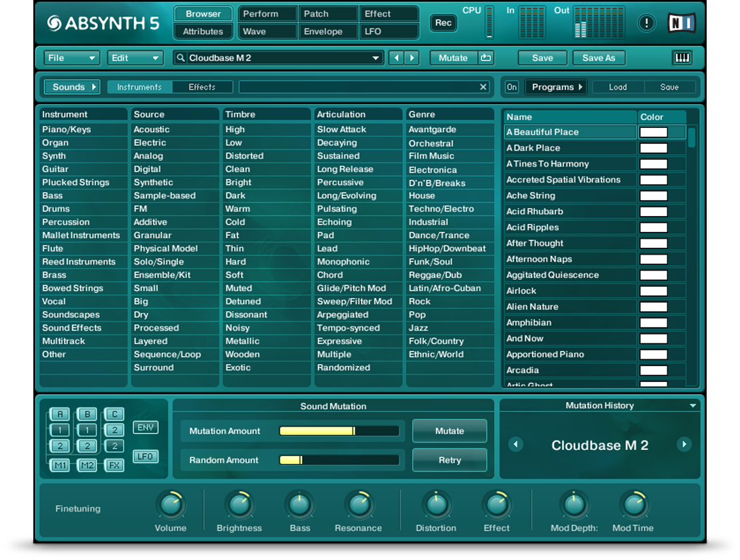Image resolution: width=740 pixels, height=560 pixels.
Task: Expand the Mutation History dropdown arrow
Action: [693, 406]
